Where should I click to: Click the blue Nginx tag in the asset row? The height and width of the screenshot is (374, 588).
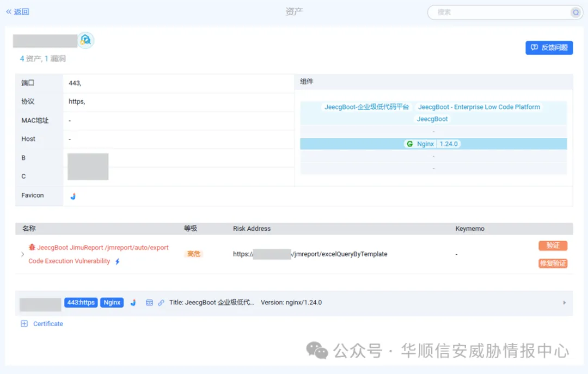pyautogui.click(x=112, y=302)
